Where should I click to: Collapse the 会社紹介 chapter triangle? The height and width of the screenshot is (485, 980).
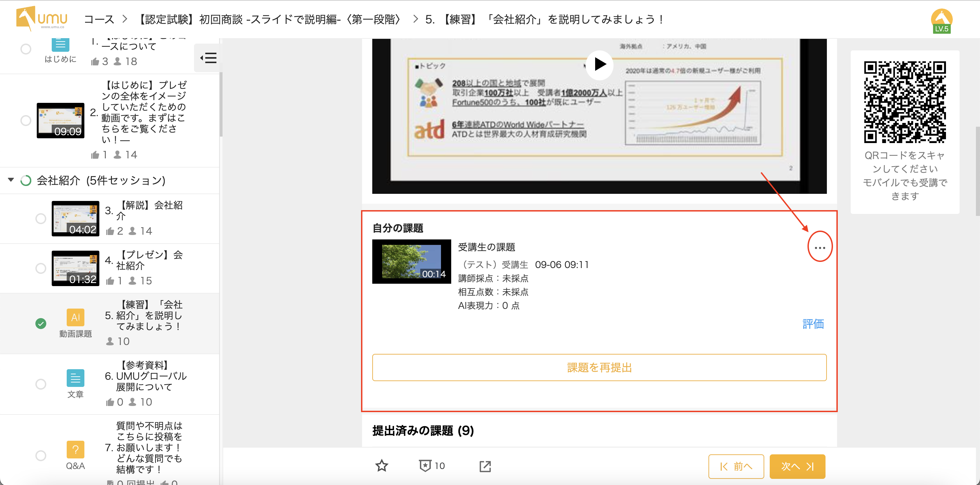(11, 180)
